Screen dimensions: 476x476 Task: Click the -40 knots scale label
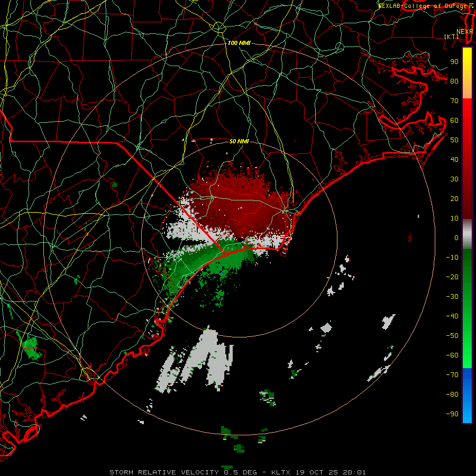coord(452,316)
